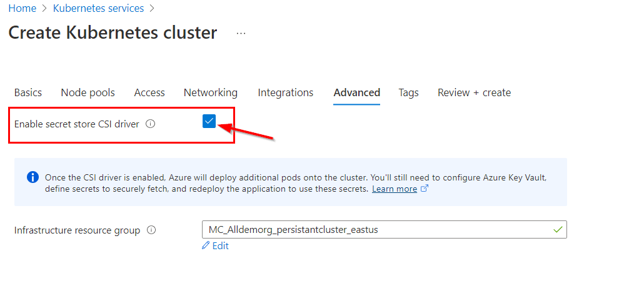Switch to the Tags tab

point(408,92)
